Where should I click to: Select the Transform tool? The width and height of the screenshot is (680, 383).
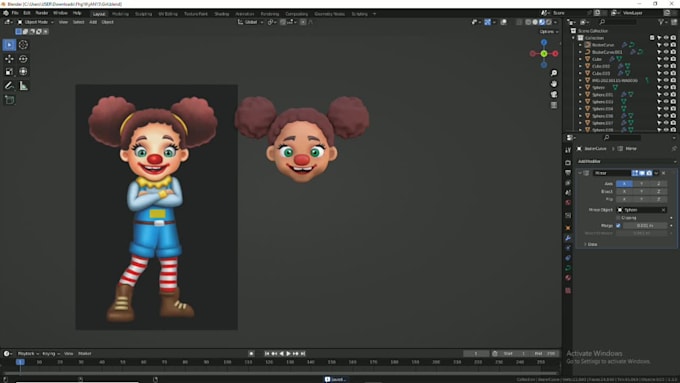(x=23, y=72)
